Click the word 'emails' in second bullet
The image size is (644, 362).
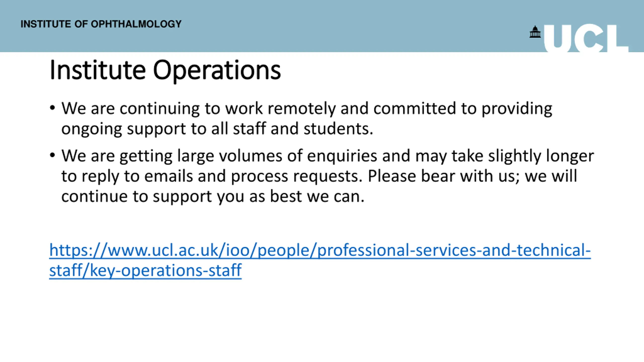coord(169,176)
